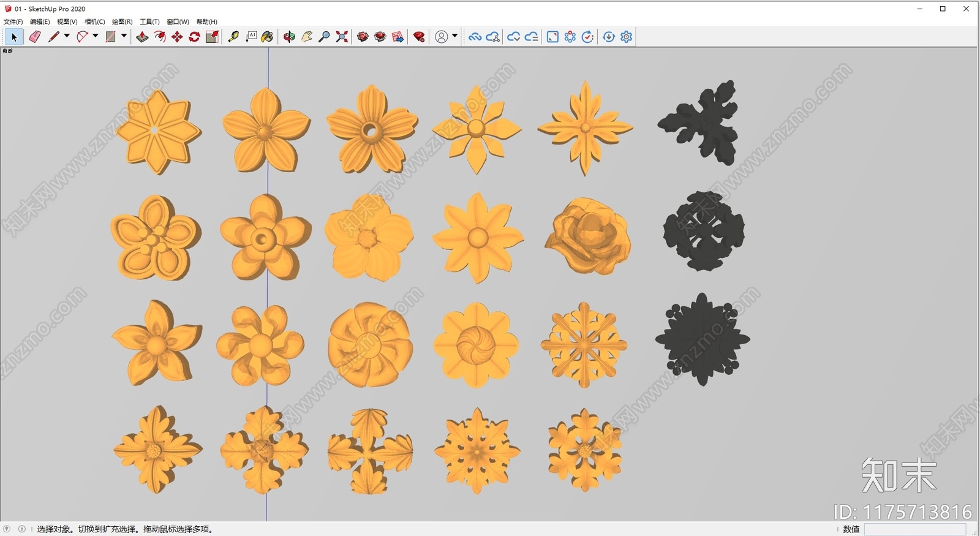Expand the user account dropdown arrow

pyautogui.click(x=454, y=36)
